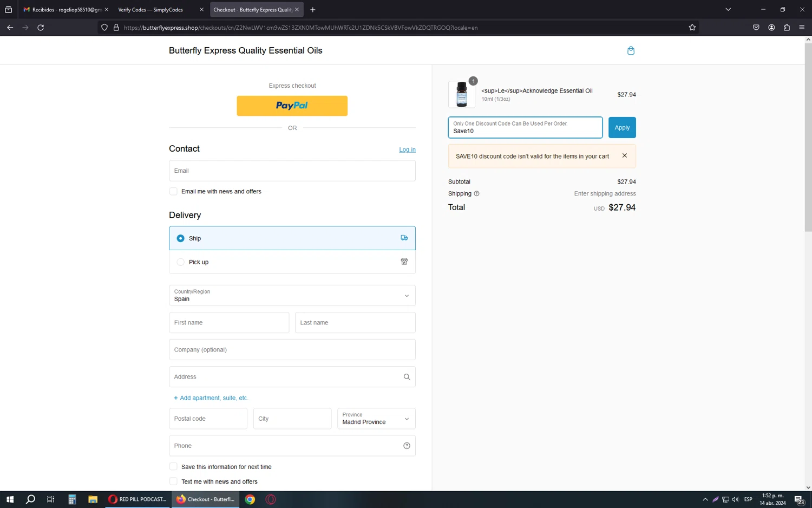Dismiss the SAVE10 invalid discount message
The height and width of the screenshot is (508, 812).
pyautogui.click(x=624, y=156)
